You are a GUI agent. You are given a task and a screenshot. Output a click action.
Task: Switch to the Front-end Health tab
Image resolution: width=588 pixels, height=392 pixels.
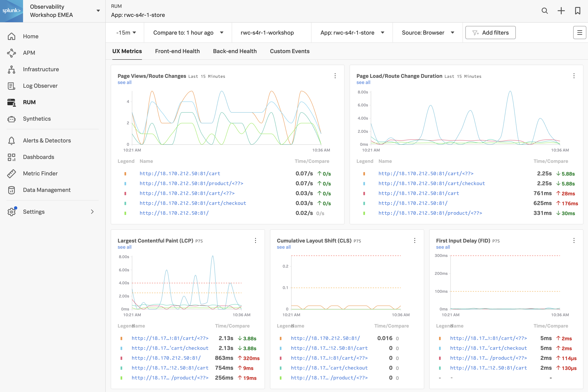coord(177,51)
